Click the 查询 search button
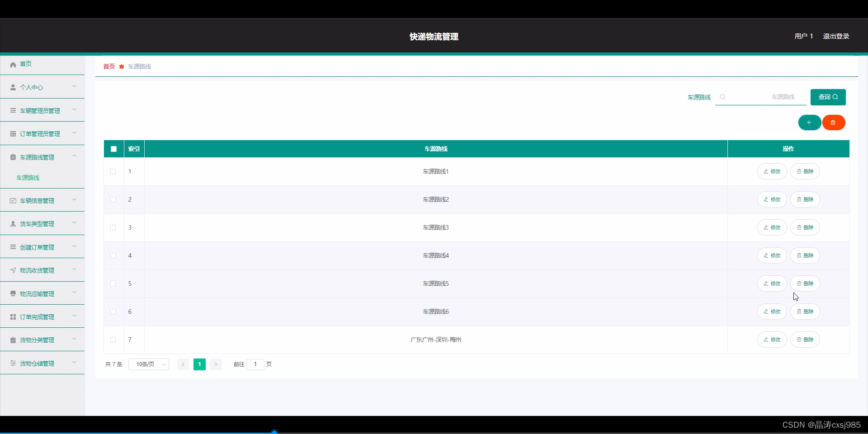Viewport: 868px width, 434px height. pyautogui.click(x=828, y=97)
